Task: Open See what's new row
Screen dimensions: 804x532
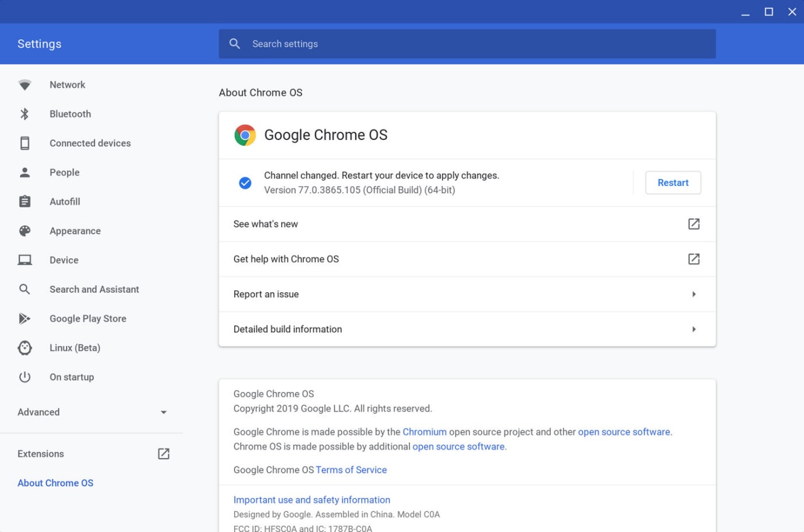Action: tap(467, 224)
